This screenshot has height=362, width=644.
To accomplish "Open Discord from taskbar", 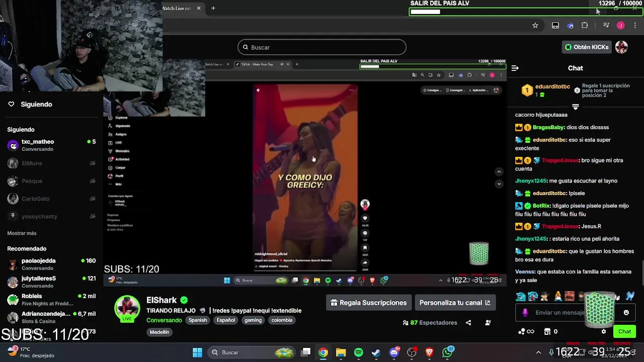I will click(x=394, y=352).
